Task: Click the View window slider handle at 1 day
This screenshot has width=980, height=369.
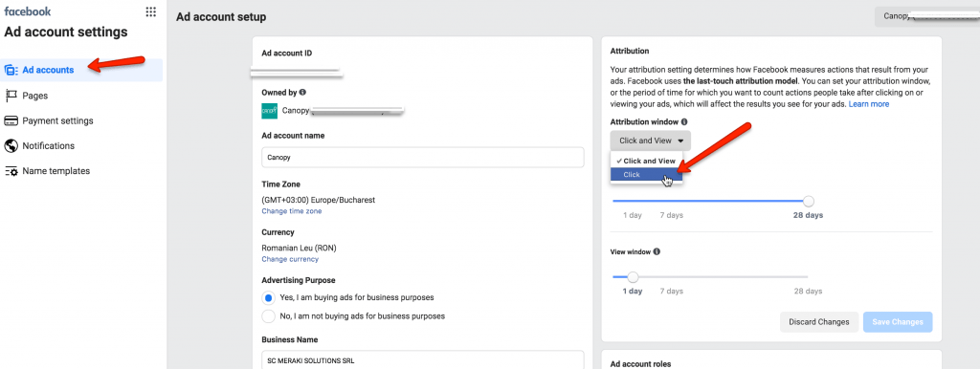Action: coord(633,277)
